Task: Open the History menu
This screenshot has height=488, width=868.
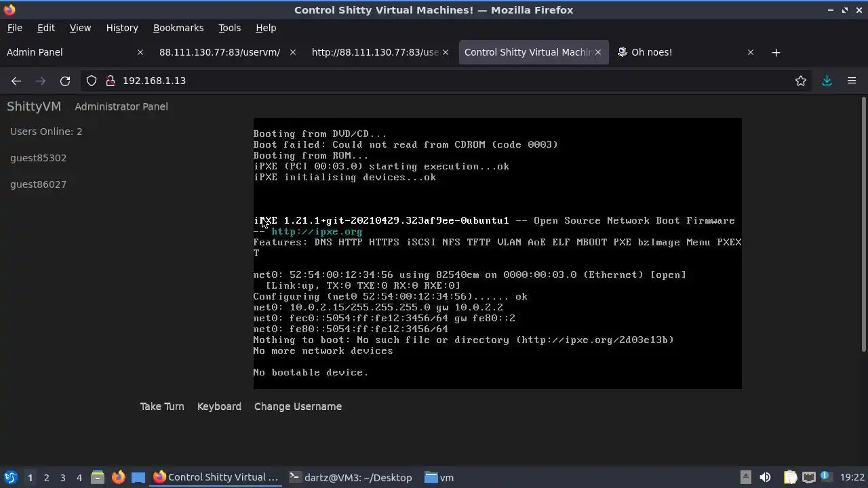Action: pyautogui.click(x=122, y=28)
